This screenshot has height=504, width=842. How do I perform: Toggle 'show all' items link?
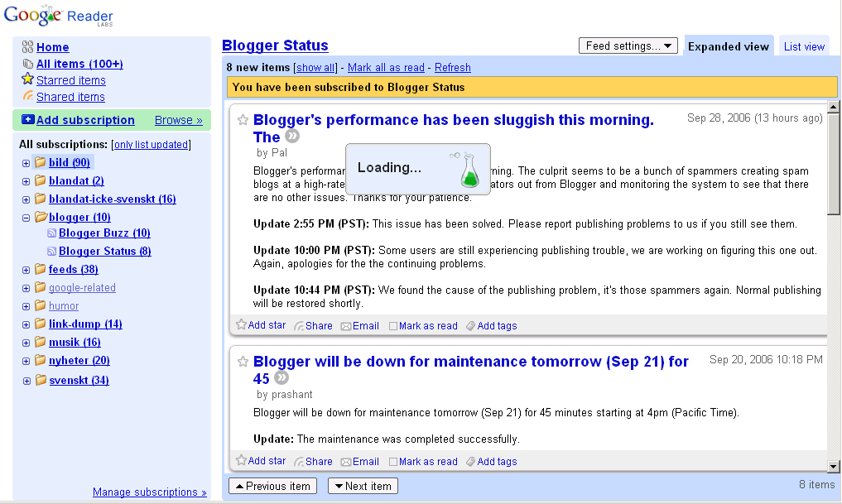(315, 68)
